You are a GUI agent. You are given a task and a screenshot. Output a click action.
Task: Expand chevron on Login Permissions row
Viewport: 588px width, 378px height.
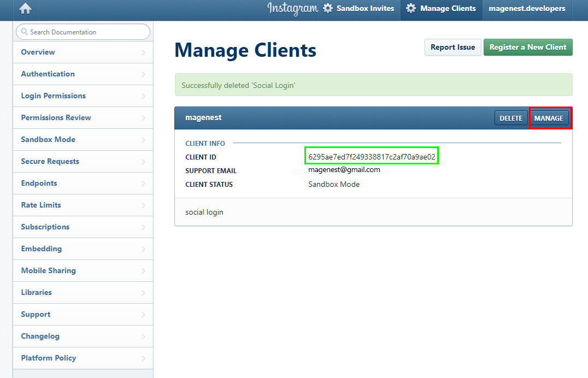pyautogui.click(x=143, y=96)
